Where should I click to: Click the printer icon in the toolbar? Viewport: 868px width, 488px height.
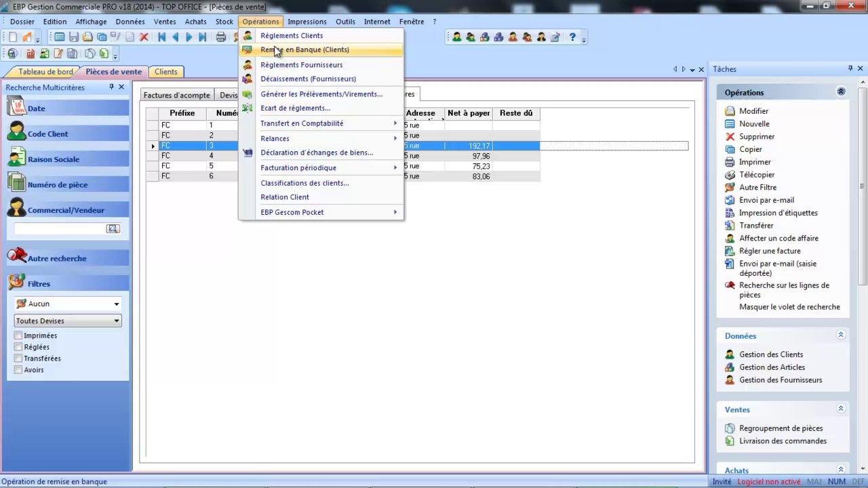click(220, 37)
